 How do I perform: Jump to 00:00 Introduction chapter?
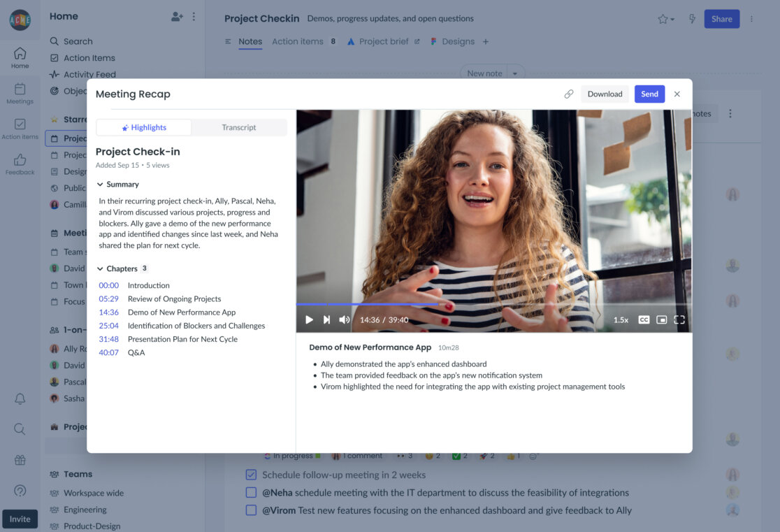pyautogui.click(x=133, y=285)
